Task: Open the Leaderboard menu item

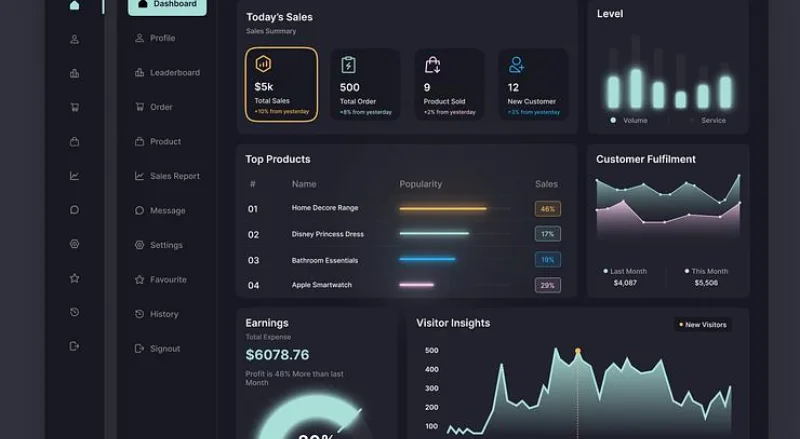Action: coord(167,72)
